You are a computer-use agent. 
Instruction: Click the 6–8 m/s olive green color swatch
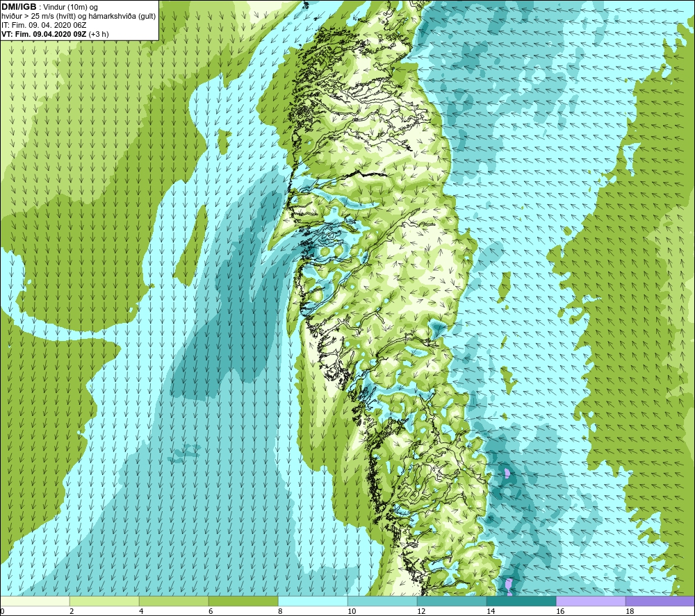coord(243,601)
